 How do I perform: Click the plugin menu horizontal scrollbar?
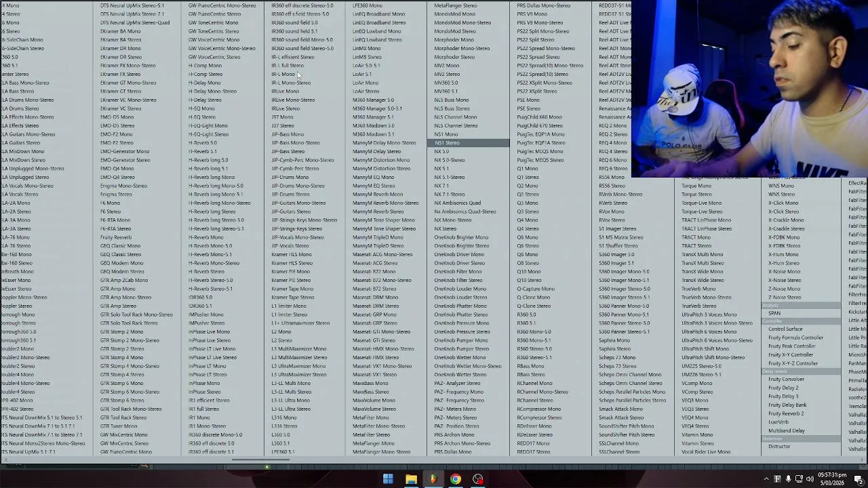pyautogui.click(x=261, y=460)
